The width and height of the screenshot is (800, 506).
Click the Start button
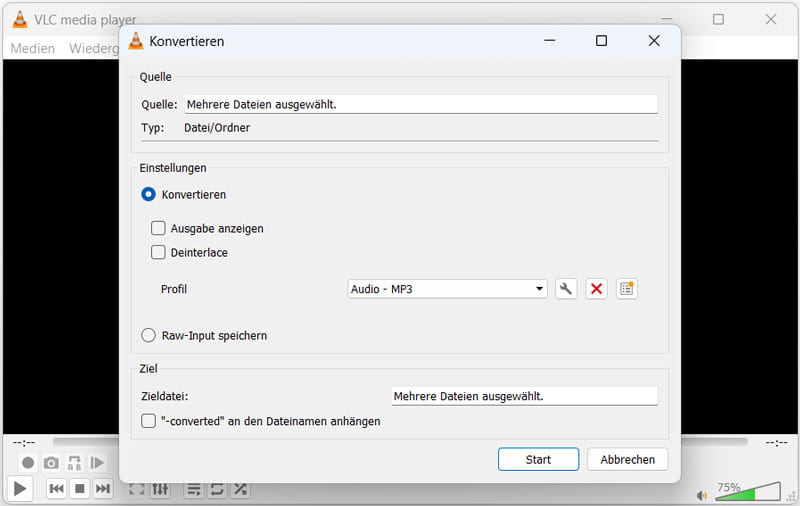click(538, 459)
